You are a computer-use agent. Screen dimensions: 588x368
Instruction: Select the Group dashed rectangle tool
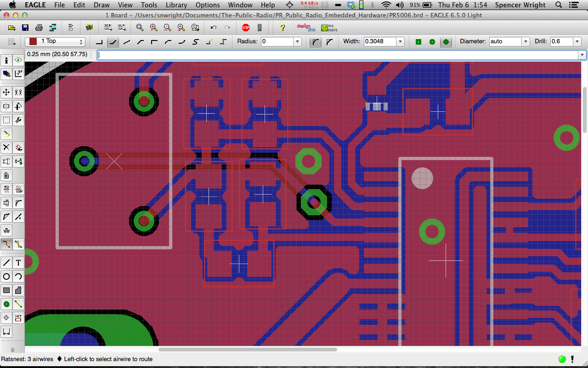[6, 120]
